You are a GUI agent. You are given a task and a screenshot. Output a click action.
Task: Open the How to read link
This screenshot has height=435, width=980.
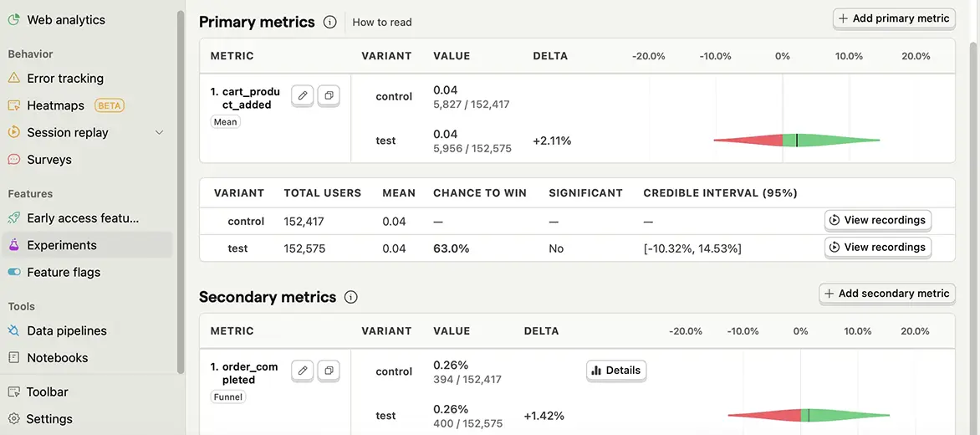click(x=382, y=23)
